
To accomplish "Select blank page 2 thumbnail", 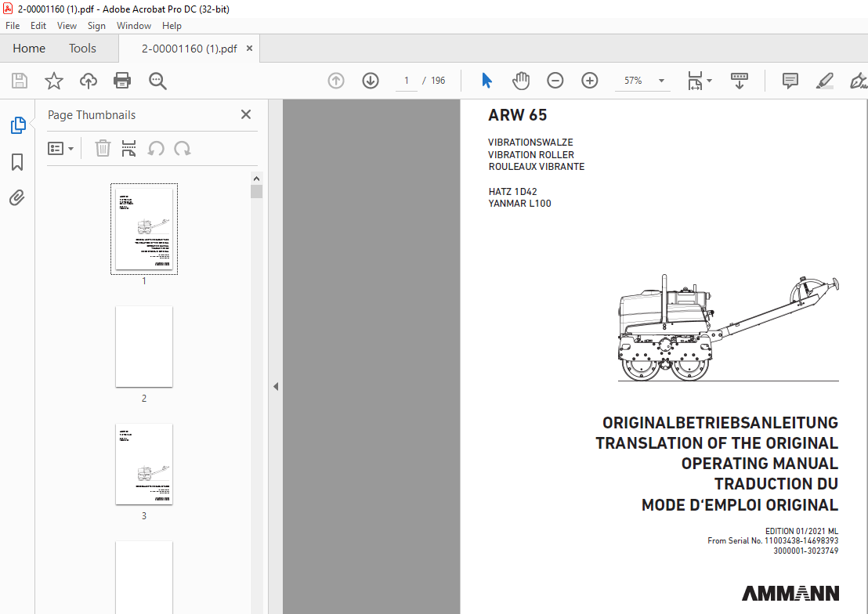I will pyautogui.click(x=144, y=347).
